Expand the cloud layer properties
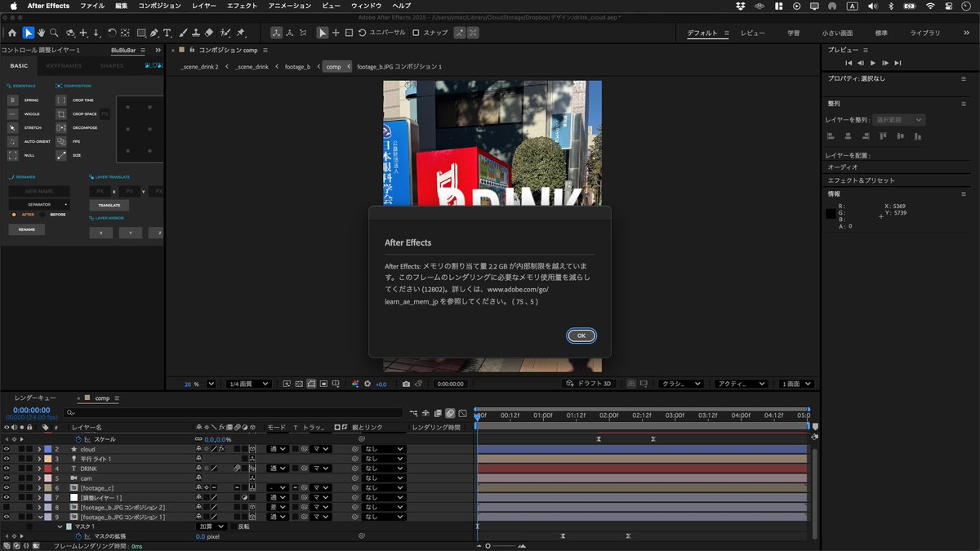 point(39,449)
